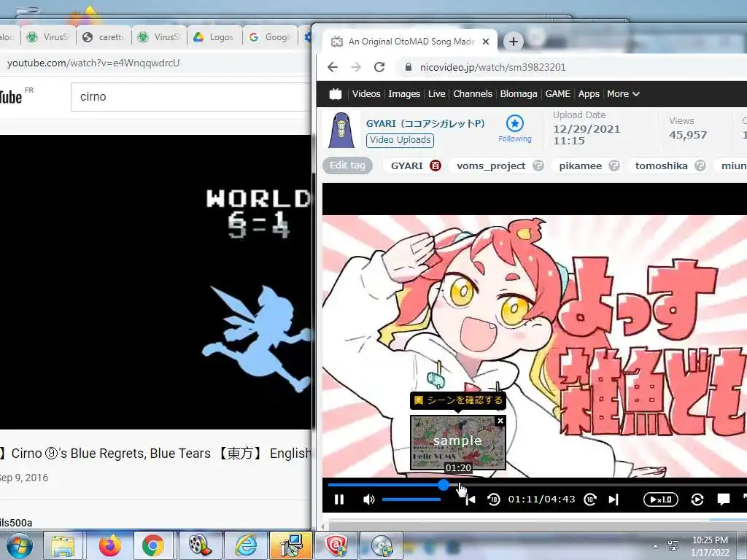Open the tomoshika tag
The image size is (747, 560).
[661, 166]
